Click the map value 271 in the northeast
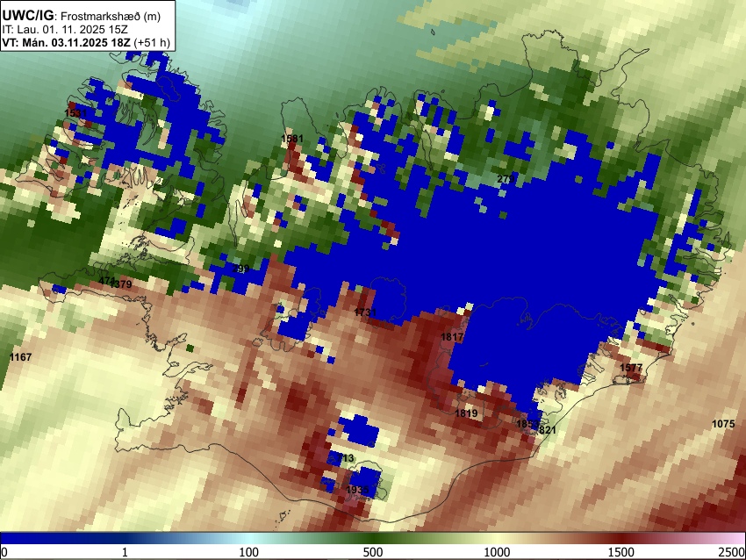The height and width of the screenshot is (560, 746). pyautogui.click(x=506, y=179)
